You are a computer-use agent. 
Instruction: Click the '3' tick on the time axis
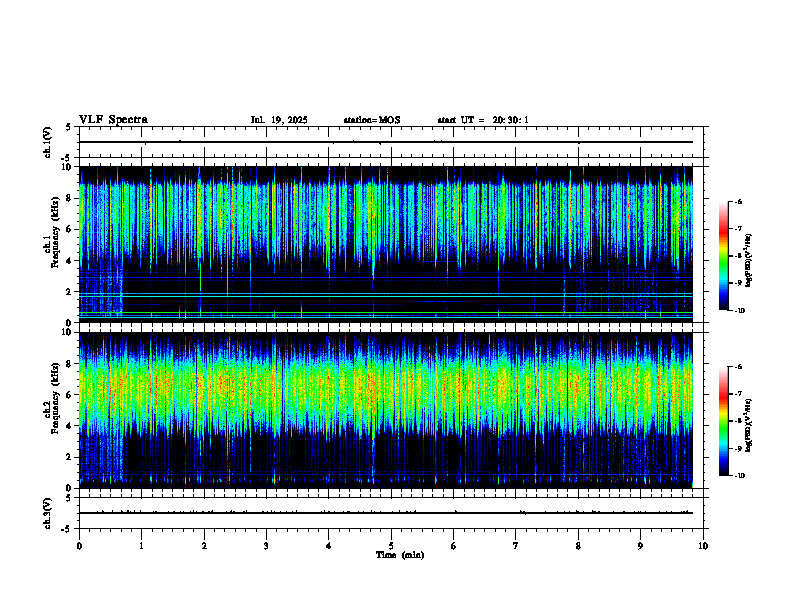coord(266,546)
